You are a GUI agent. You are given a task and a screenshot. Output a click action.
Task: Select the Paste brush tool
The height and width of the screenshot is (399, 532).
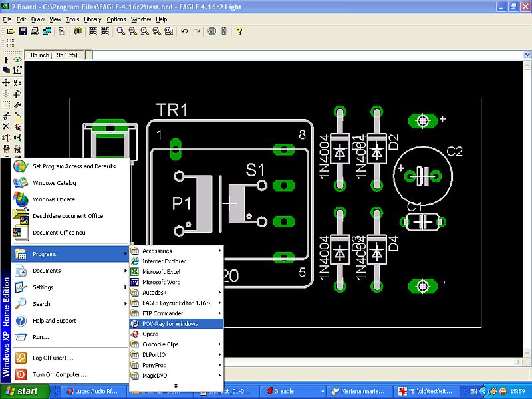tap(17, 116)
